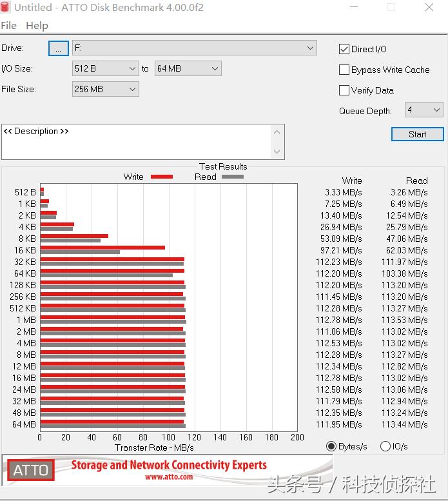
Task: Click the ATTO Disk Benchmark title bar icon
Action: click(x=6, y=8)
